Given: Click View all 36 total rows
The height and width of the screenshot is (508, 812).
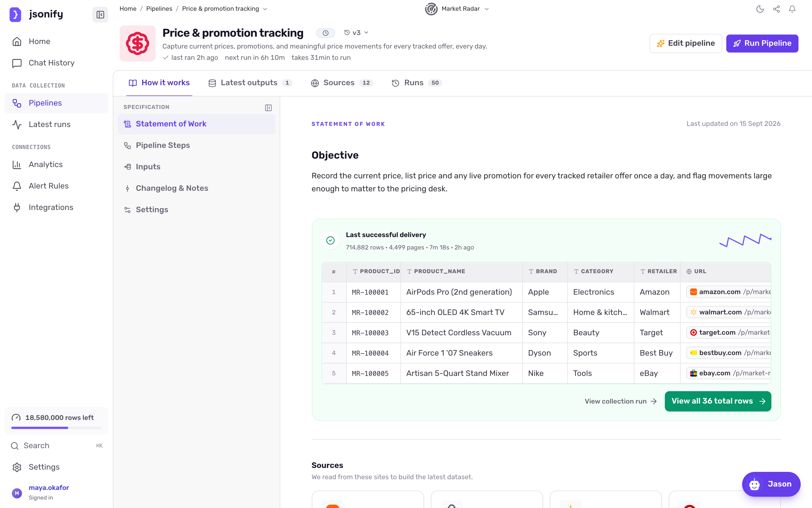Looking at the screenshot, I should 718,401.
